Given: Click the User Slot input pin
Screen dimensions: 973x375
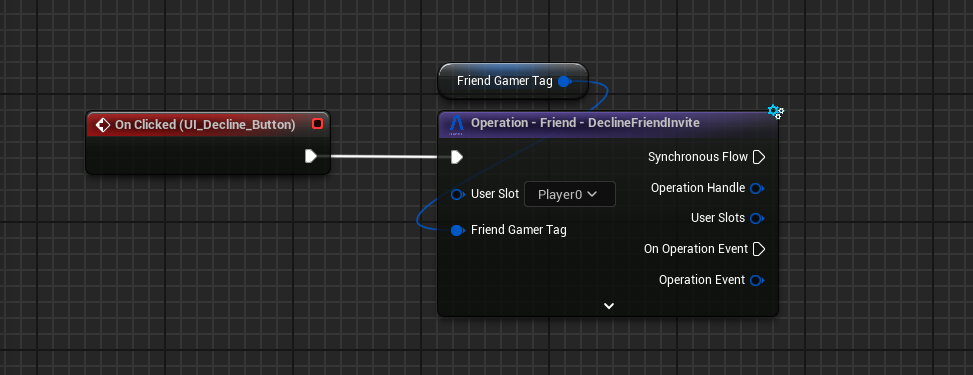Looking at the screenshot, I should (x=457, y=194).
